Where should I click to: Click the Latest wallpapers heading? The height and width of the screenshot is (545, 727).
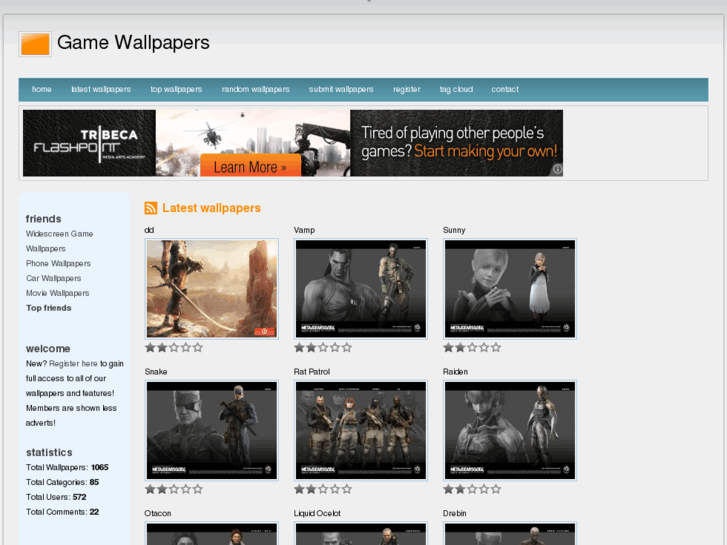(211, 208)
